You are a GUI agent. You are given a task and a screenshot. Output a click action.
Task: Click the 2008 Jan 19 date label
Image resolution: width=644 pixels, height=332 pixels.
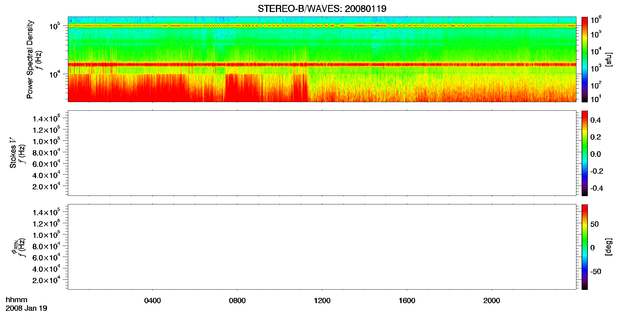coord(26,308)
